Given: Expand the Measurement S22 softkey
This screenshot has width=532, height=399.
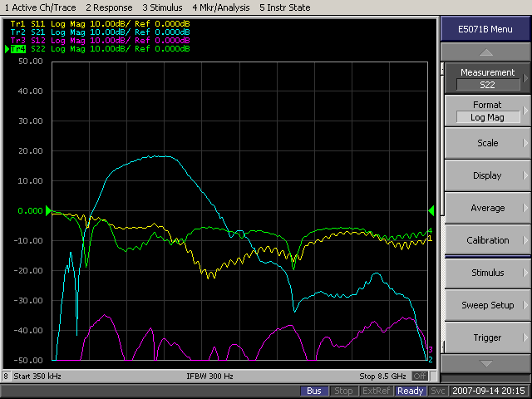Looking at the screenshot, I should pos(487,78).
